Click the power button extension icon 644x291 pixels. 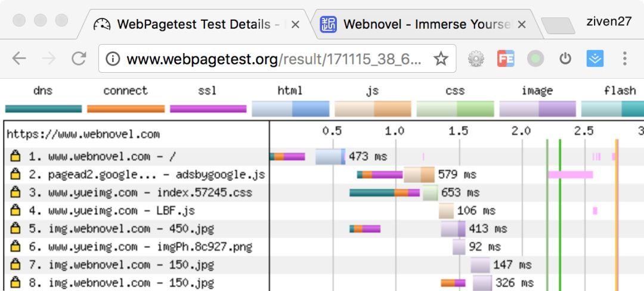point(565,58)
